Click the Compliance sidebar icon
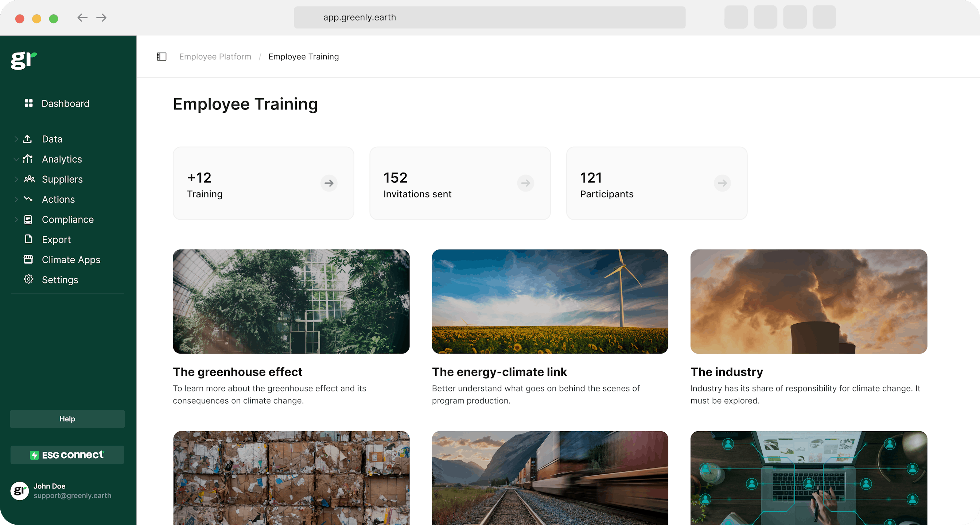The image size is (980, 525). [x=28, y=219]
